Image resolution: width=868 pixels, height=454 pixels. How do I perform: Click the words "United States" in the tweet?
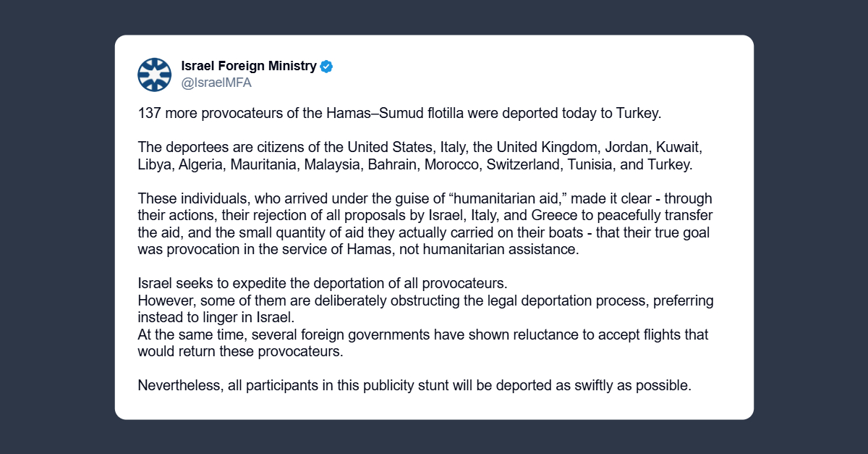[x=390, y=148]
